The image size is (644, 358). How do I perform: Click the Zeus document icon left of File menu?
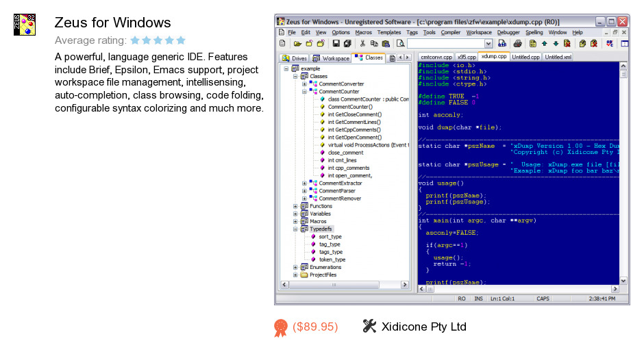coord(282,32)
